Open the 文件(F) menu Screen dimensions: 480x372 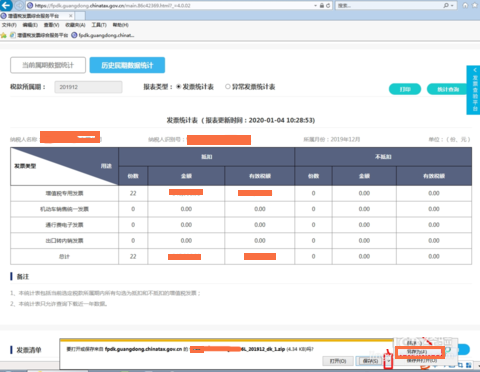click(9, 25)
